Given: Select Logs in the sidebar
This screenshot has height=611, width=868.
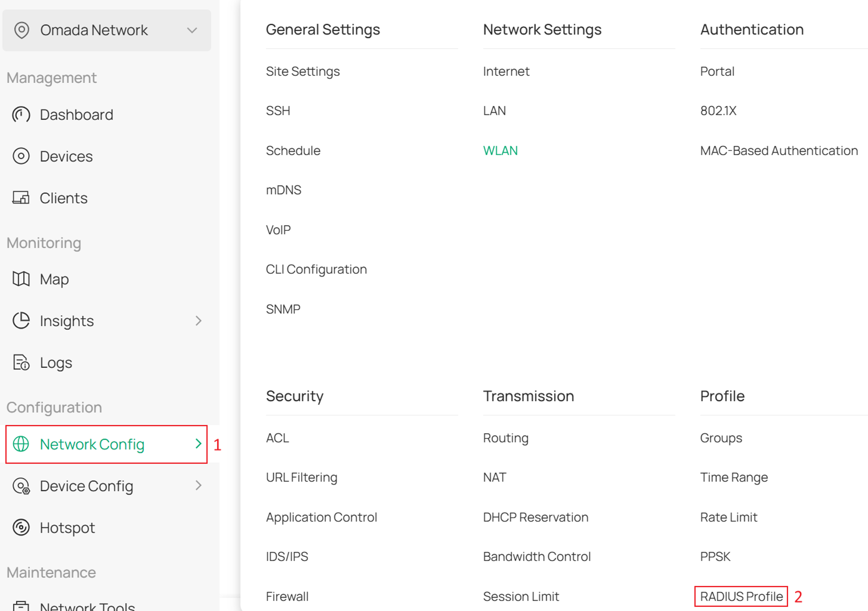Looking at the screenshot, I should pyautogui.click(x=56, y=363).
